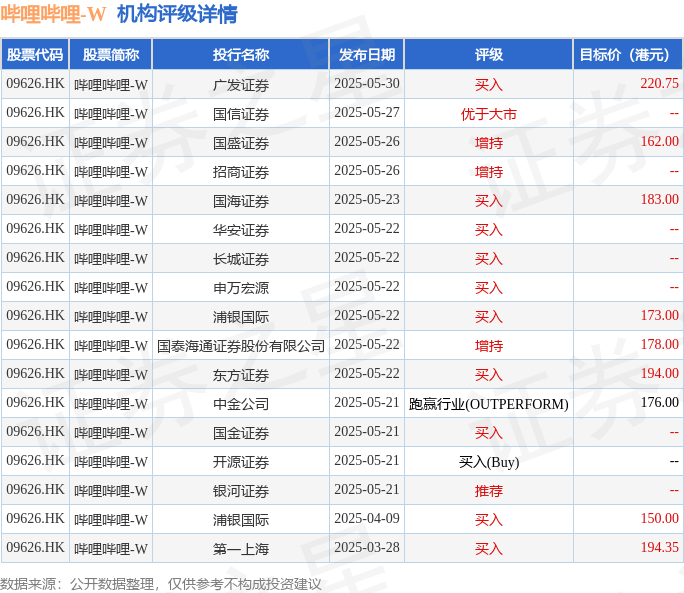Viewport: 684px width, 593px height.
Task: Click the 开源证券 cell
Action: [x=241, y=462]
